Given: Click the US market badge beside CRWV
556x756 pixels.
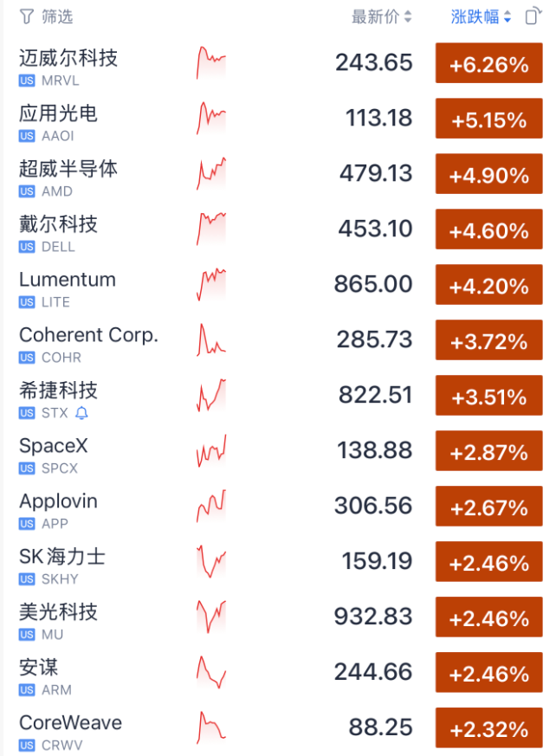Looking at the screenshot, I should pos(27,746).
